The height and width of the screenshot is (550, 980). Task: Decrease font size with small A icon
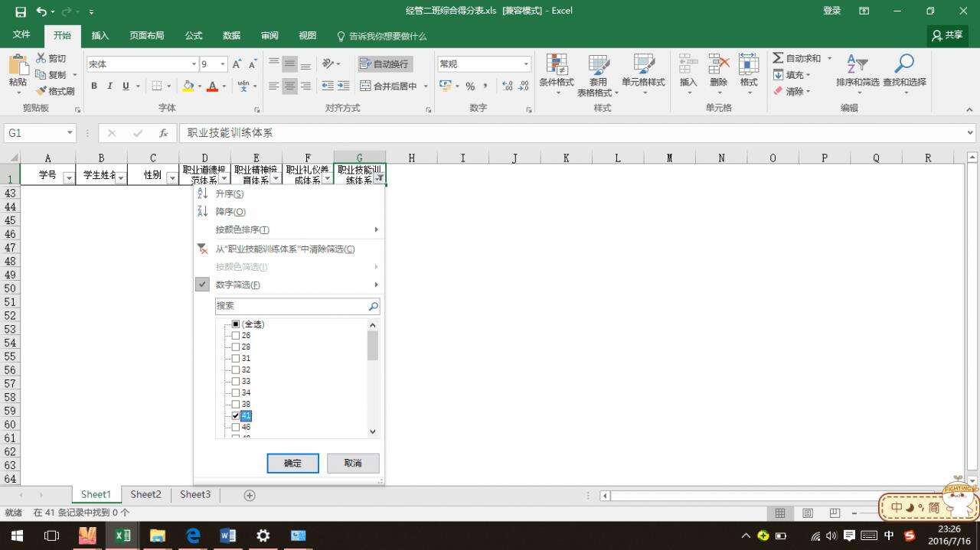click(253, 64)
